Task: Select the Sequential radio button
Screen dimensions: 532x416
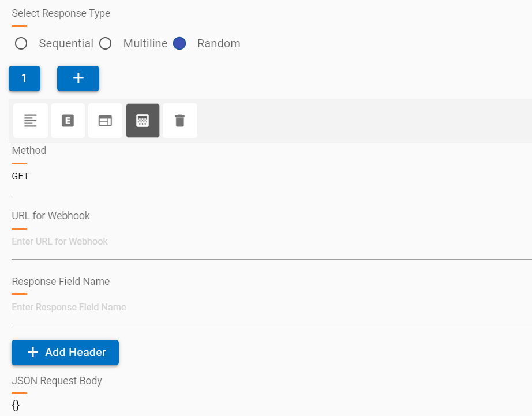Action: (20, 43)
